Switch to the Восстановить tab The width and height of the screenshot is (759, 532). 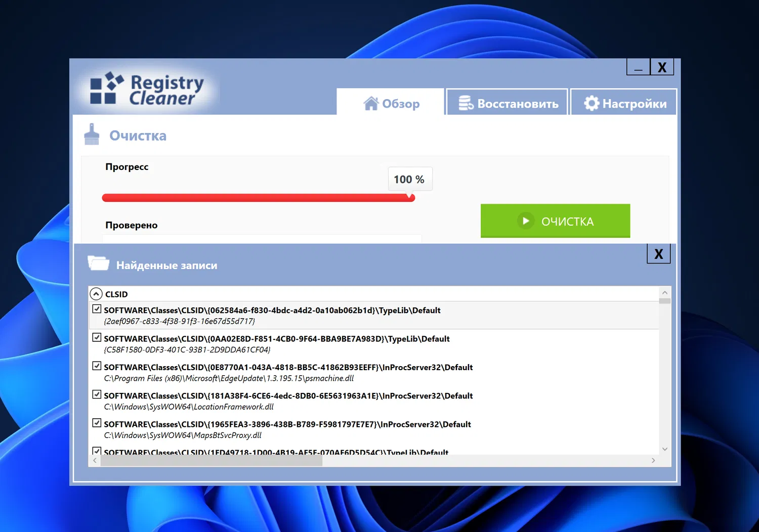click(x=507, y=102)
